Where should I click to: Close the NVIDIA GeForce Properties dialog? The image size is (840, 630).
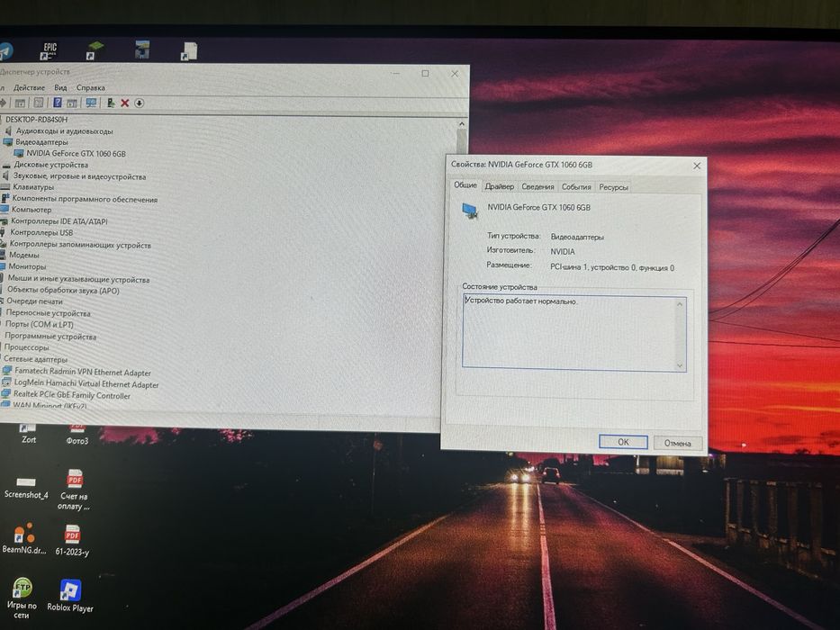pos(697,166)
